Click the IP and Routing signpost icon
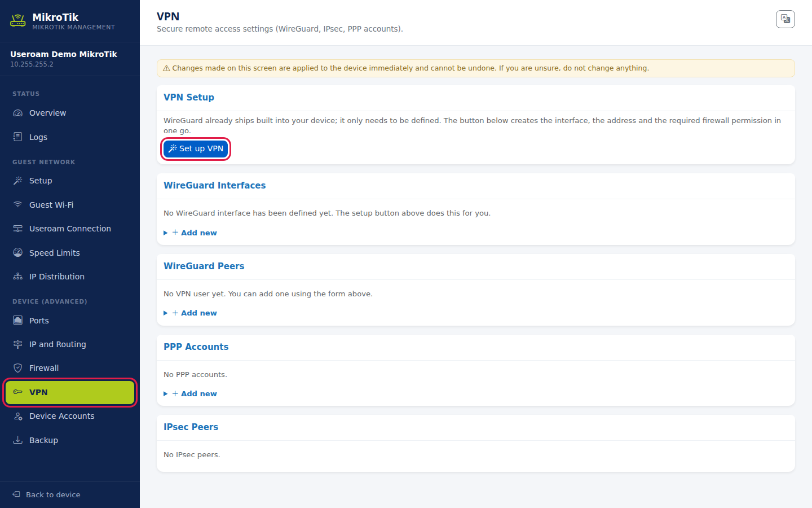This screenshot has height=508, width=812. pos(18,344)
